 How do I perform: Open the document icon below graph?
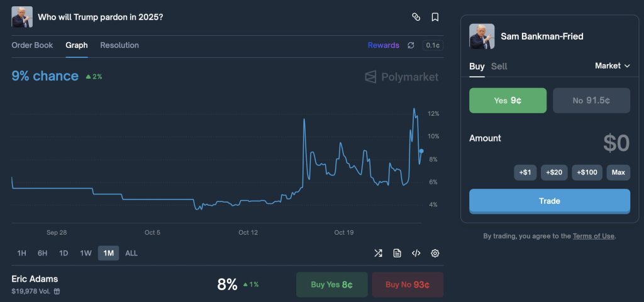click(397, 253)
